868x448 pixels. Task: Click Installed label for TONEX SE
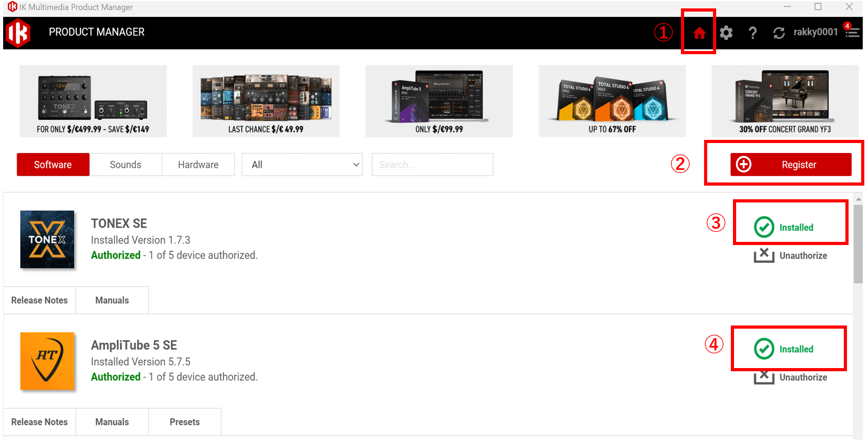pos(797,228)
